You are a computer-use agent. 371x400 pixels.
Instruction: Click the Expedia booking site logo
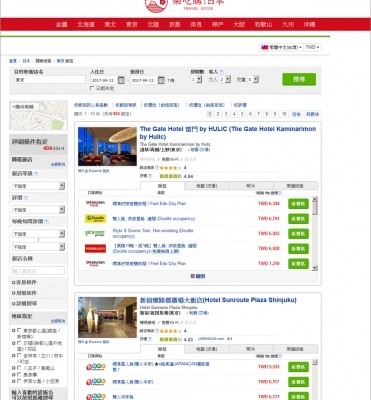tap(95, 219)
